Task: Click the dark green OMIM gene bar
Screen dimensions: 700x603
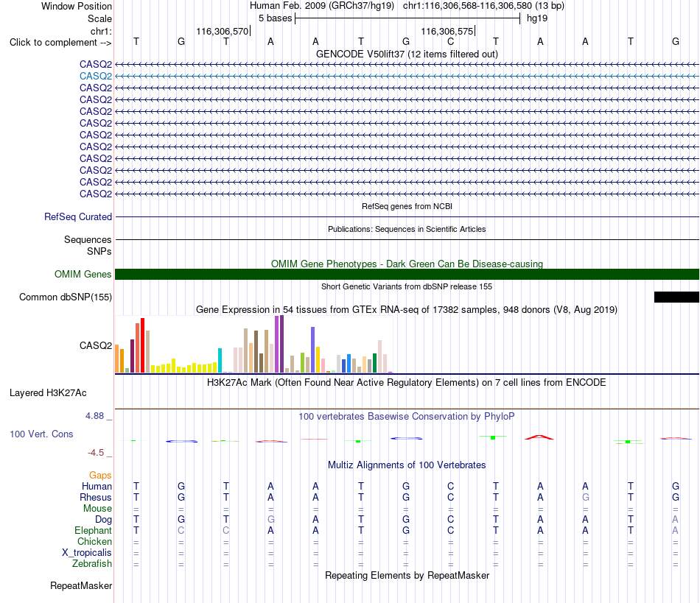Action: point(407,275)
